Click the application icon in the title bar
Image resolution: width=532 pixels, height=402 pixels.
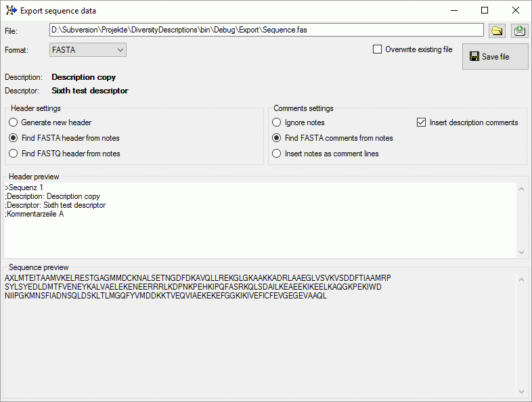coord(12,11)
